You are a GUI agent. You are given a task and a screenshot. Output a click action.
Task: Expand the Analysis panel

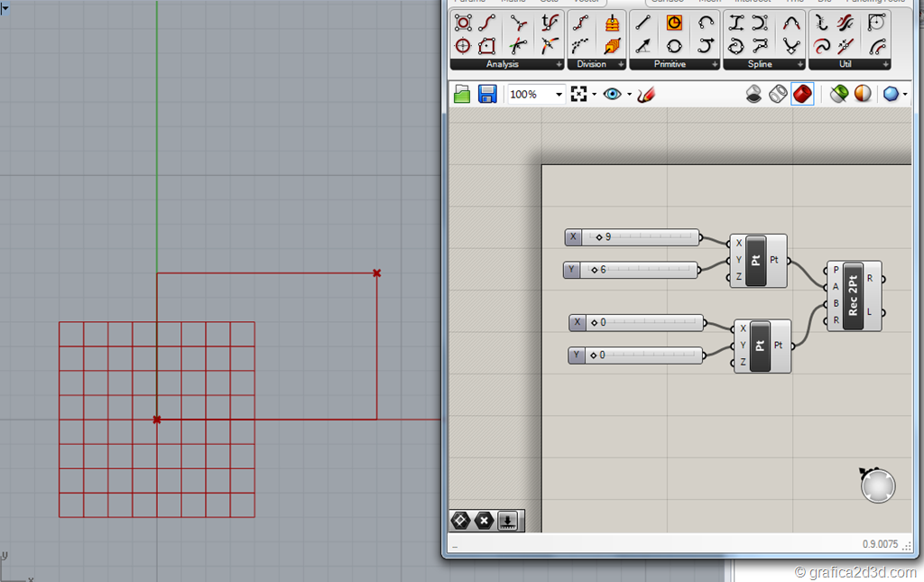pyautogui.click(x=559, y=65)
